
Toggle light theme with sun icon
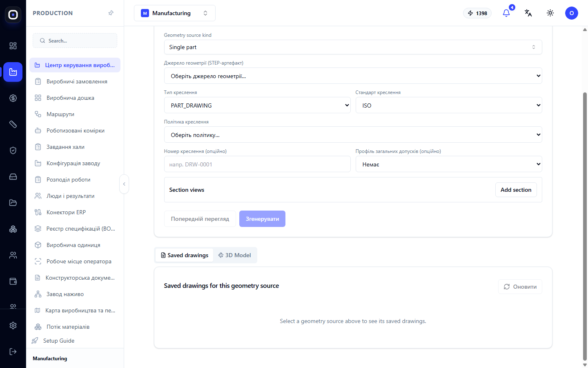point(550,13)
